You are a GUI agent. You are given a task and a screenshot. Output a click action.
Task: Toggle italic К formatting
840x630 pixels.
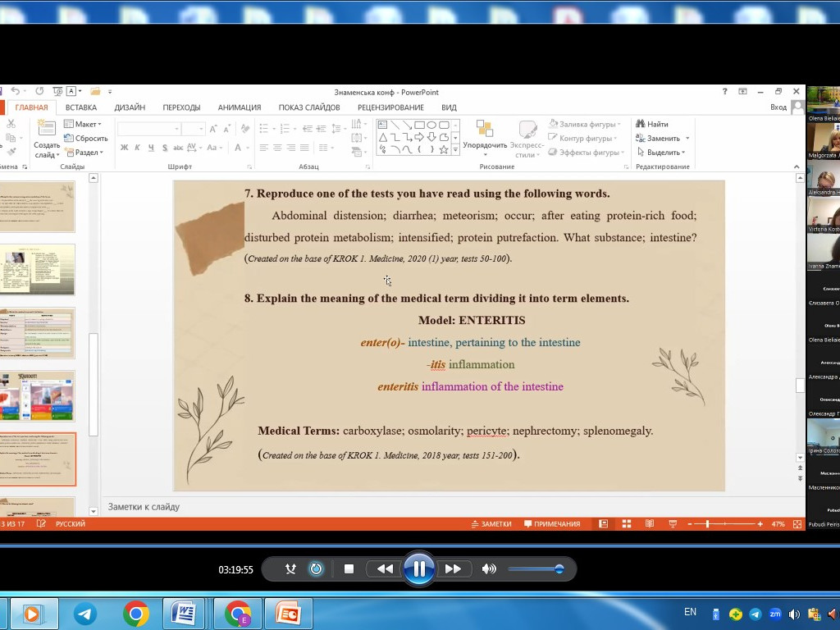click(137, 148)
